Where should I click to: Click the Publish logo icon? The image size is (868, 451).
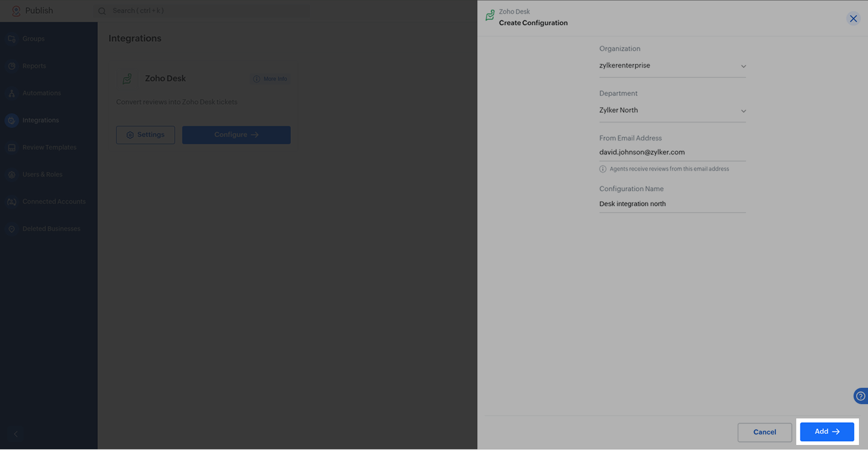tap(16, 11)
